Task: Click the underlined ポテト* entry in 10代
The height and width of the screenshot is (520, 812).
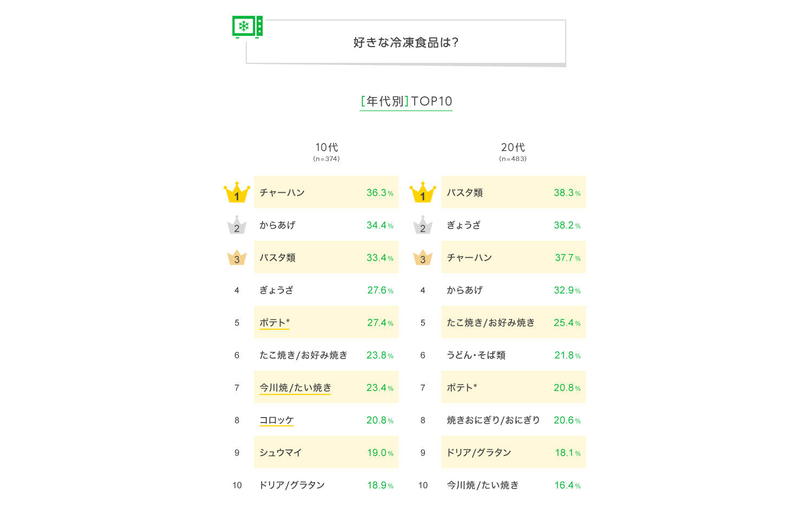Action: [274, 323]
